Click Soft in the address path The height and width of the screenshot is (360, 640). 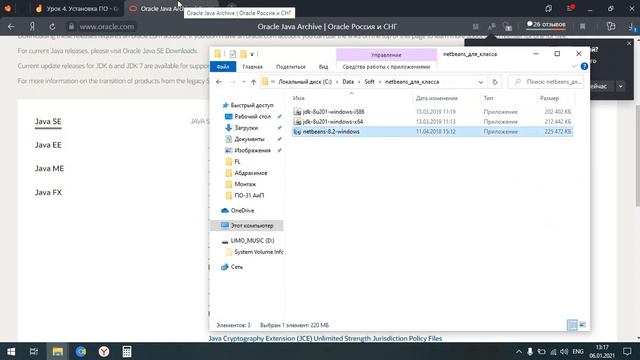(x=369, y=82)
